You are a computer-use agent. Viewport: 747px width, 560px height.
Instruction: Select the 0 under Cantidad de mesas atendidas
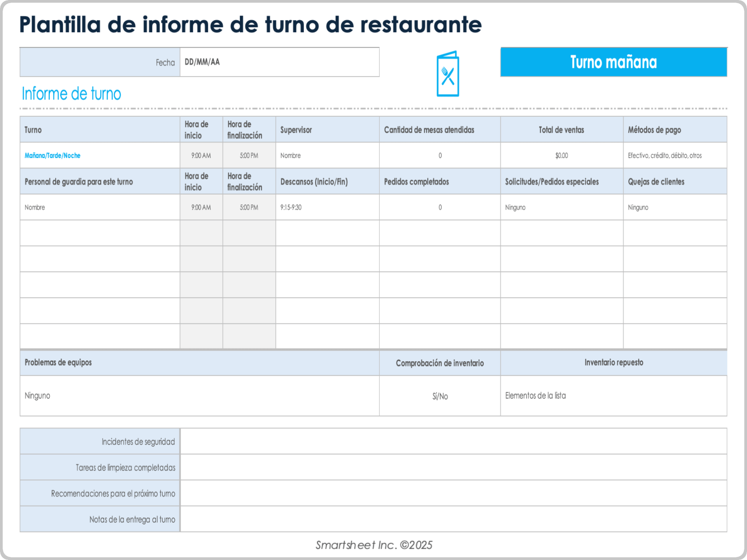[x=440, y=156]
